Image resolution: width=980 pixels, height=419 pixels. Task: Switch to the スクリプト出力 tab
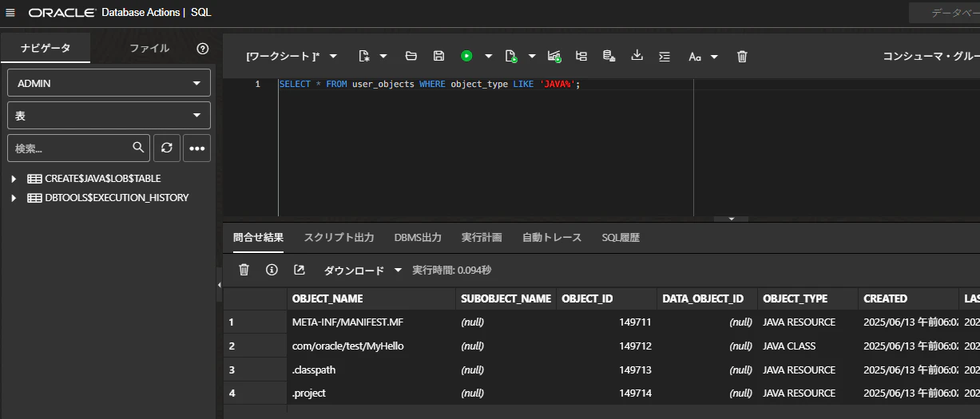pos(339,238)
